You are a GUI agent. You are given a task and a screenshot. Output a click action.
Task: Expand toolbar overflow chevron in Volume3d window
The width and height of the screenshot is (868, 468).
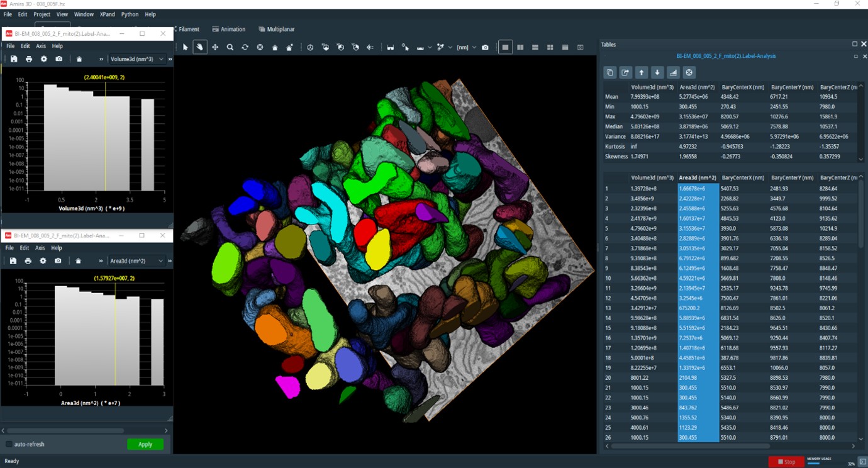(x=101, y=59)
